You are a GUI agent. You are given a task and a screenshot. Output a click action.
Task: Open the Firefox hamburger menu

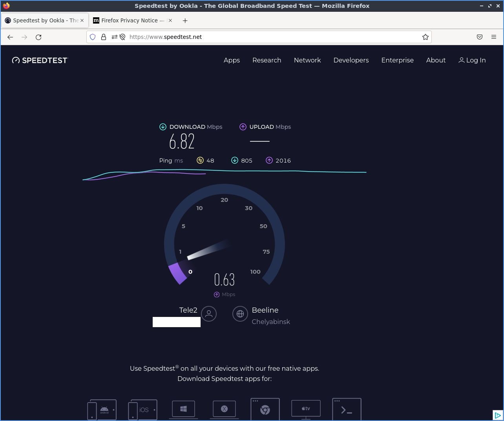click(494, 37)
